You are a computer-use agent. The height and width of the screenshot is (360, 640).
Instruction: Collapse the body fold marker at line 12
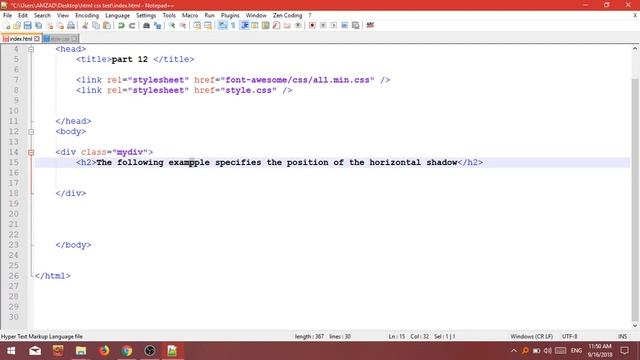(x=31, y=131)
